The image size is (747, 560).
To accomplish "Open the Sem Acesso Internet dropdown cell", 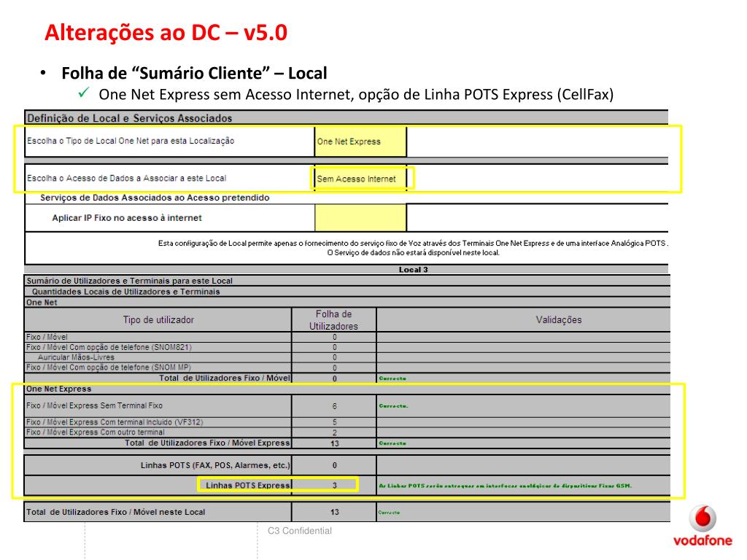I will (x=360, y=179).
